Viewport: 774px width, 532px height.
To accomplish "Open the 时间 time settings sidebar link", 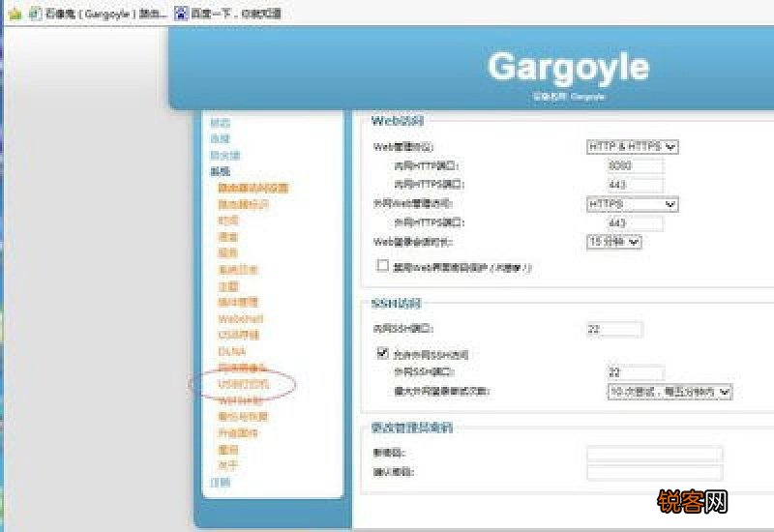I will click(x=228, y=221).
